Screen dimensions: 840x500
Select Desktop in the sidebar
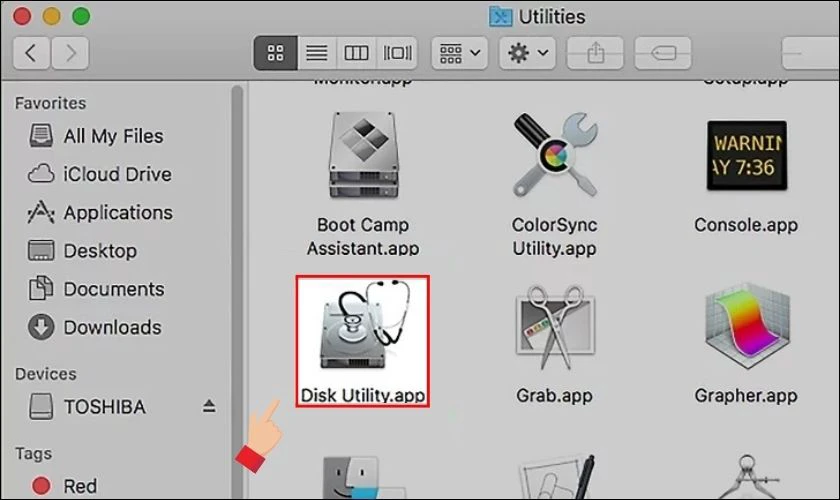coord(82,251)
